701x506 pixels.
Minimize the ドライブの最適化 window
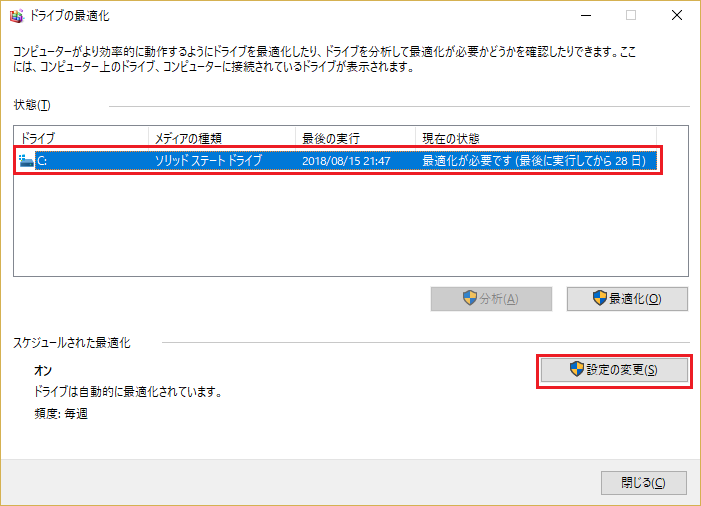pos(584,15)
